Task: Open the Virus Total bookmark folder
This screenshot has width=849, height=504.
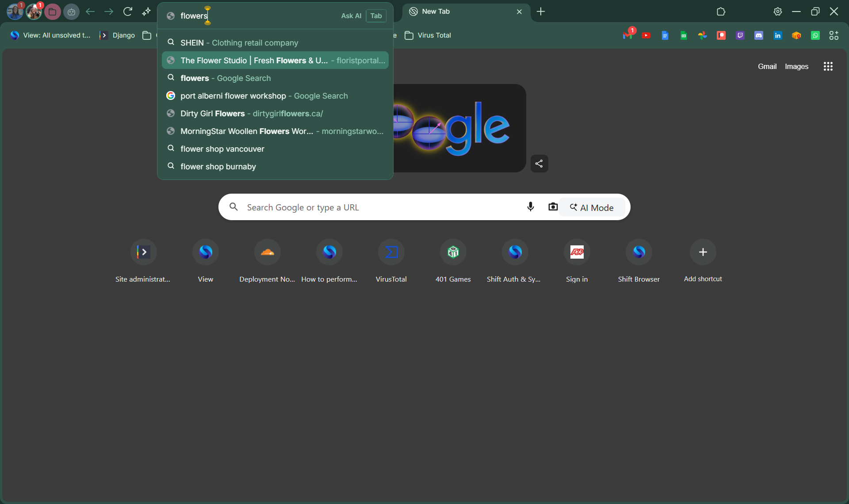Action: pos(428,35)
